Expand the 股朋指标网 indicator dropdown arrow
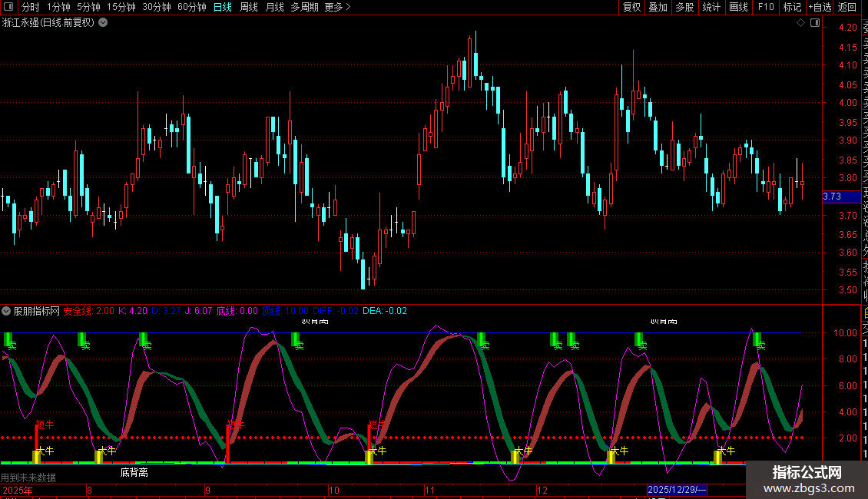This screenshot has width=868, height=499. pos(7,311)
